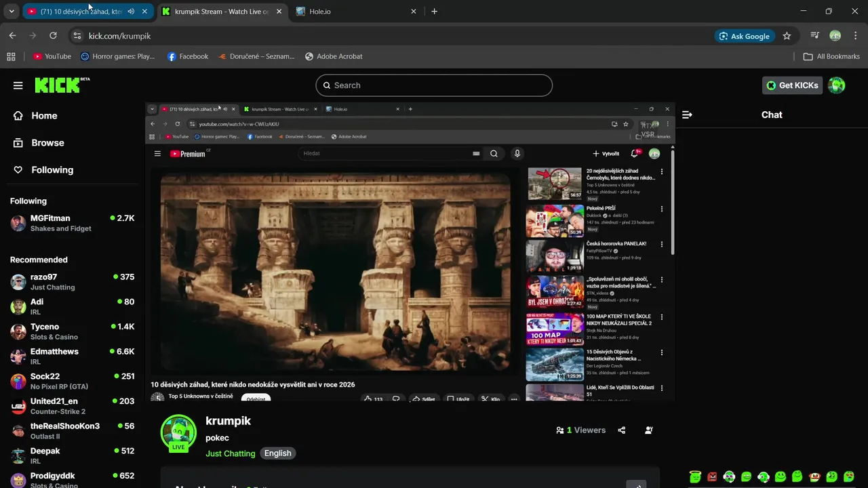Reload the kick.com page
The width and height of the screenshot is (868, 488).
click(53, 36)
